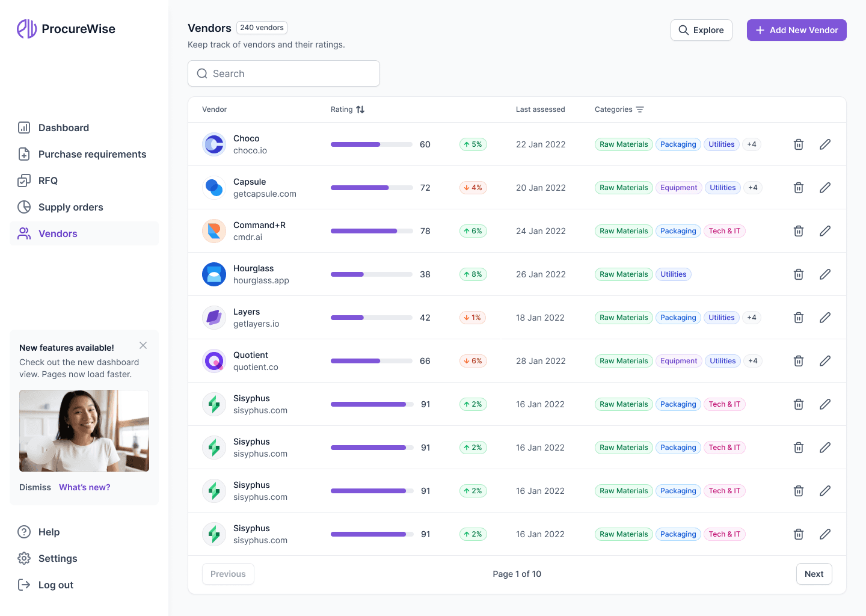Click the Command+R vendor logo
The image size is (866, 616).
(214, 231)
